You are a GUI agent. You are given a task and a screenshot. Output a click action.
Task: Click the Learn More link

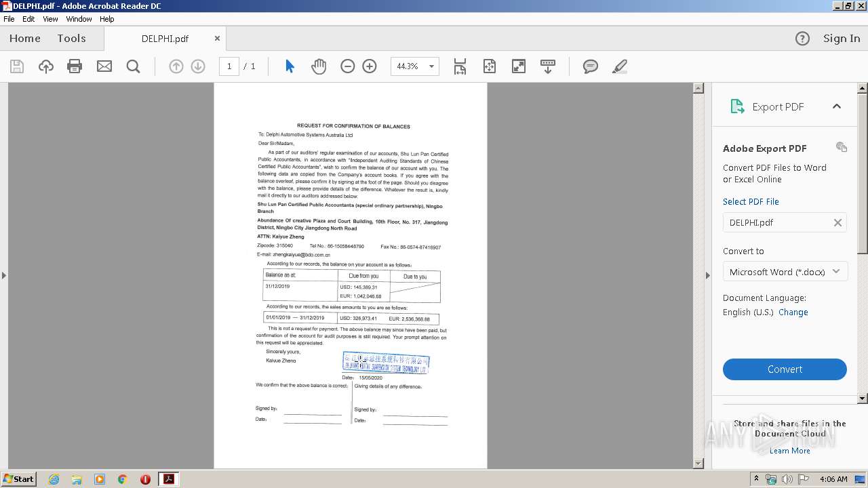789,451
